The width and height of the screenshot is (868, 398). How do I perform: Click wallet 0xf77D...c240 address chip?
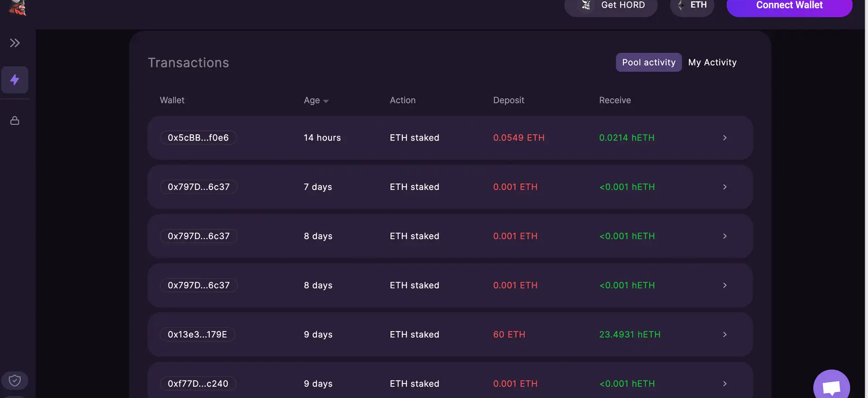tap(198, 384)
